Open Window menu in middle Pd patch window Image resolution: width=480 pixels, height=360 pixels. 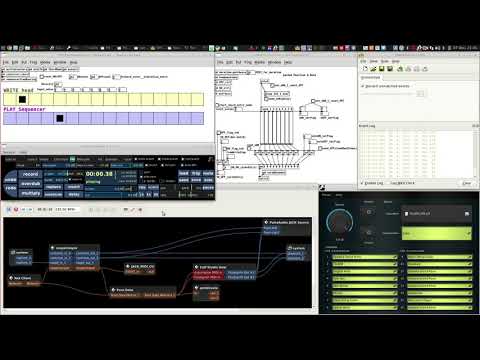coord(274,62)
